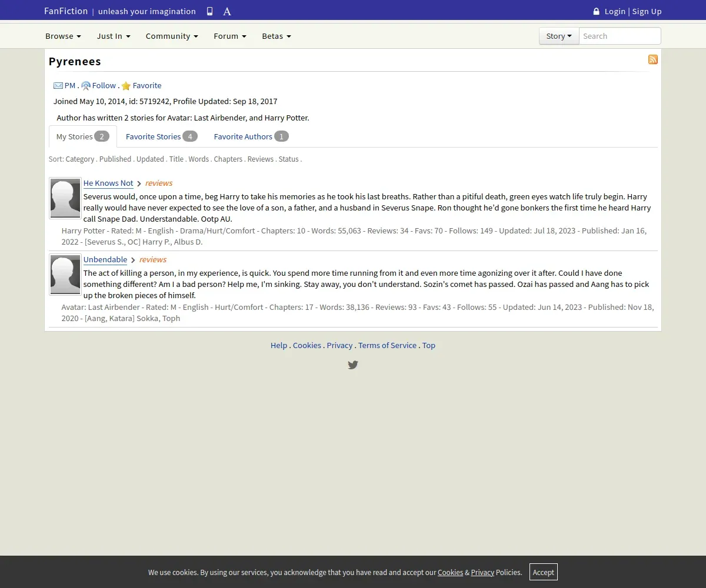Click the Favorite star icon
The height and width of the screenshot is (588, 706).
pyautogui.click(x=126, y=86)
